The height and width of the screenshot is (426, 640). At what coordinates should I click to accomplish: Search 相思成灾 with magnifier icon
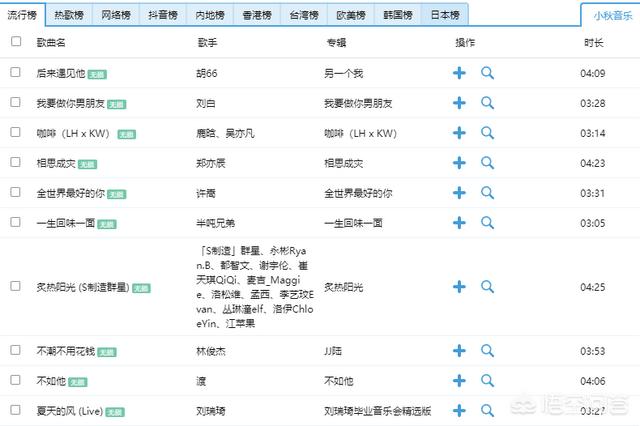(488, 163)
